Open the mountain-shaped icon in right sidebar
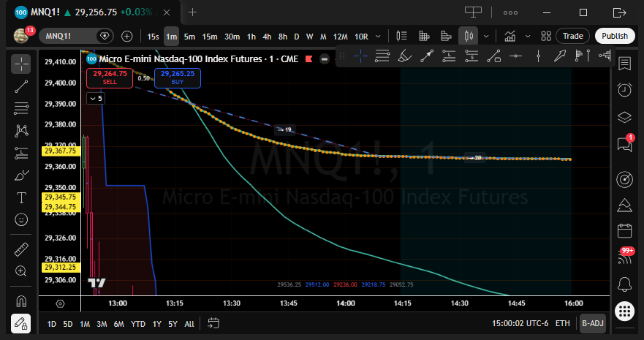This screenshot has width=644, height=340. pos(624,205)
